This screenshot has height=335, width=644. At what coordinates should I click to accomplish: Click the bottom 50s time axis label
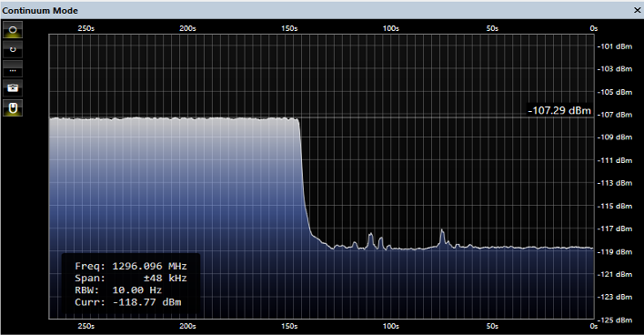click(492, 326)
